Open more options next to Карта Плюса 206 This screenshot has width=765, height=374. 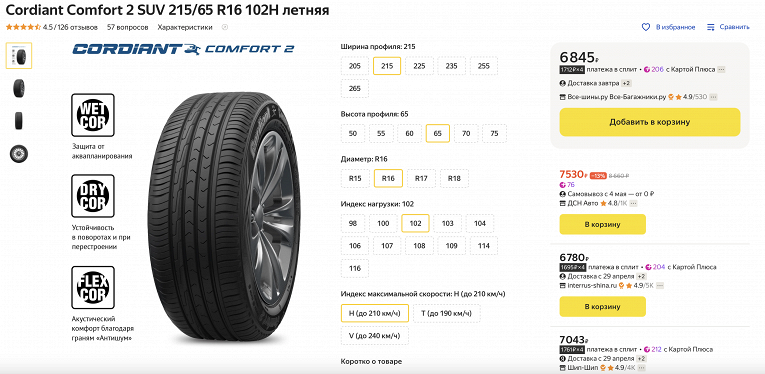point(721,70)
